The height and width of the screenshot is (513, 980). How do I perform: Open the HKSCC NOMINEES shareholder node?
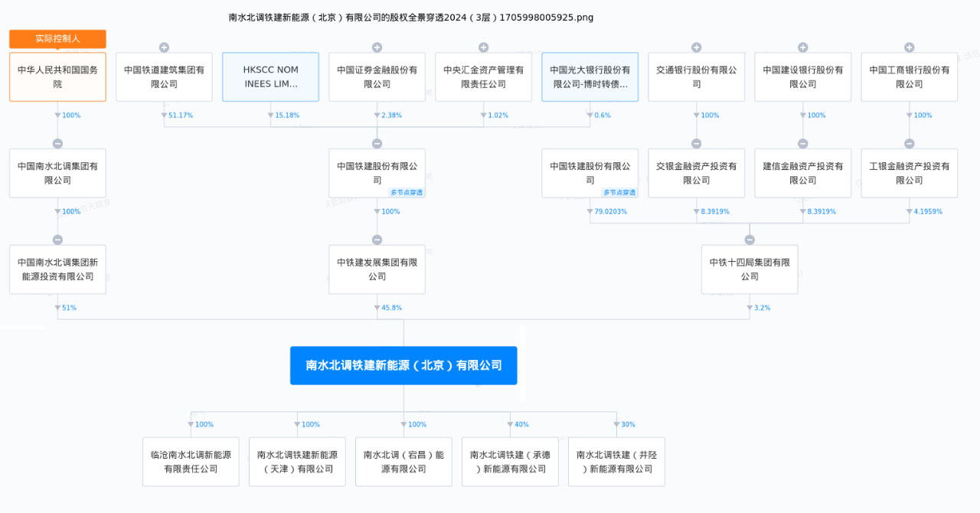(x=270, y=77)
